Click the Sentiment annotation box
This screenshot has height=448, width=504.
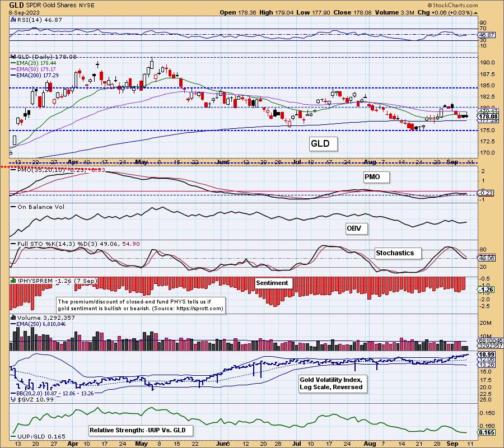(x=274, y=283)
